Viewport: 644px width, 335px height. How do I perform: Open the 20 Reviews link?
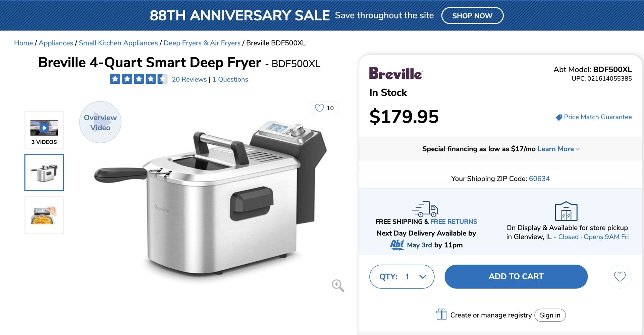189,79
